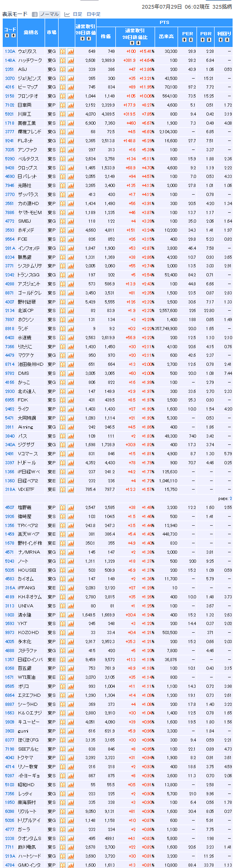The height and width of the screenshot is (868, 238).
Task: Show chart for 5035 HOUSEI
Action: 71,570
